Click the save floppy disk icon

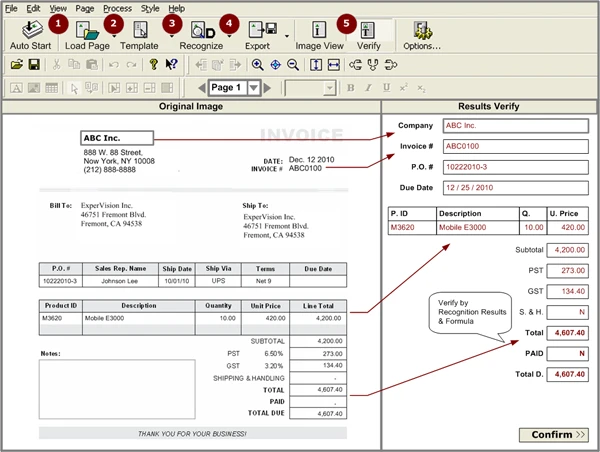[x=34, y=64]
